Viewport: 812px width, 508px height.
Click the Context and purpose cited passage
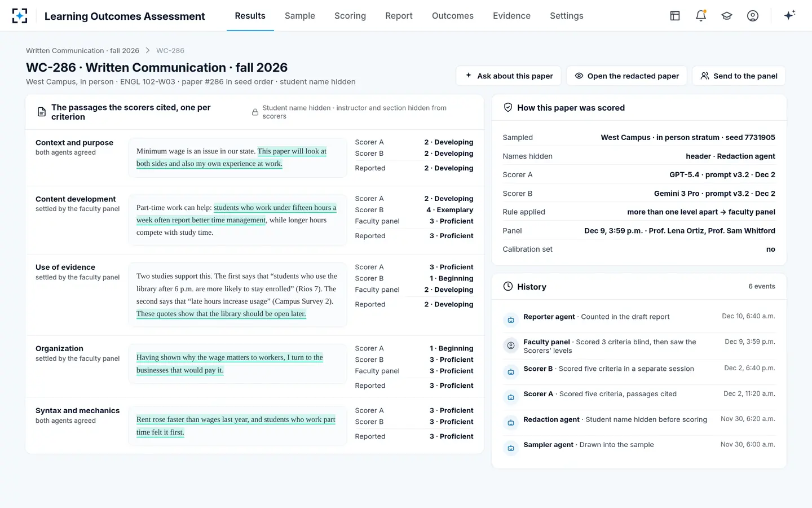(x=237, y=157)
